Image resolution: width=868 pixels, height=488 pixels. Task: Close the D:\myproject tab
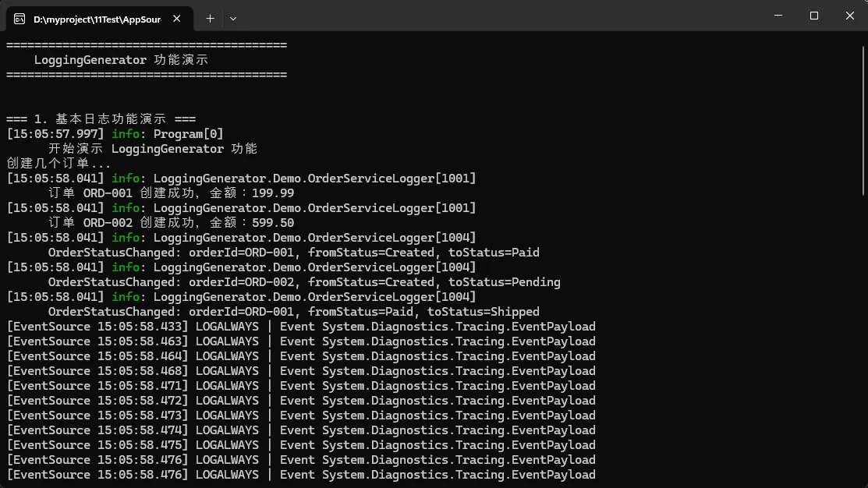(x=179, y=18)
